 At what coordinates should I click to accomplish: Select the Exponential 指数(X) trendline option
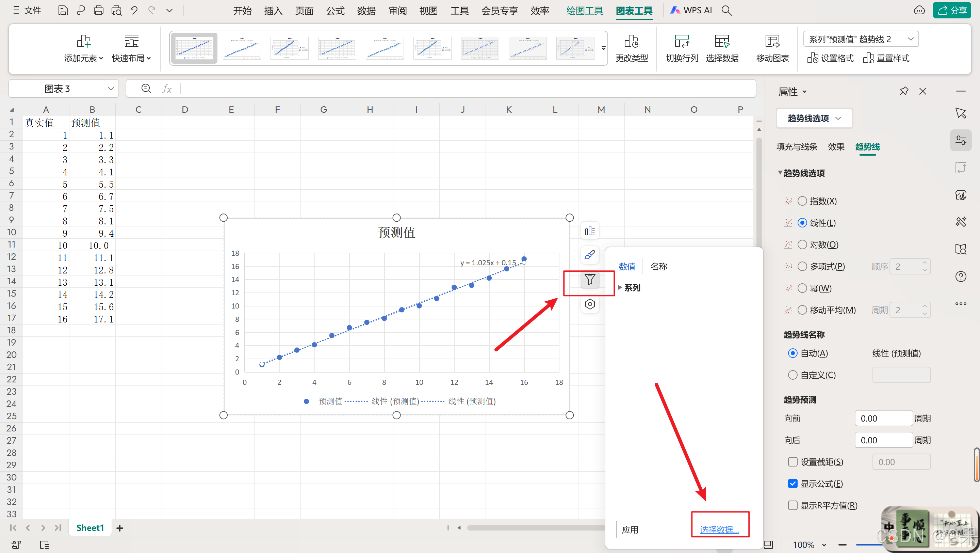802,201
